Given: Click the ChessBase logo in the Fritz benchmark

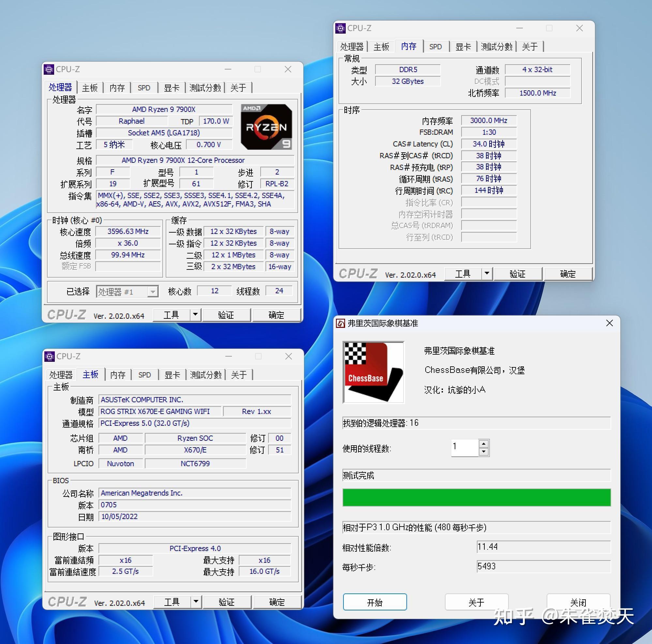Looking at the screenshot, I should 373,372.
